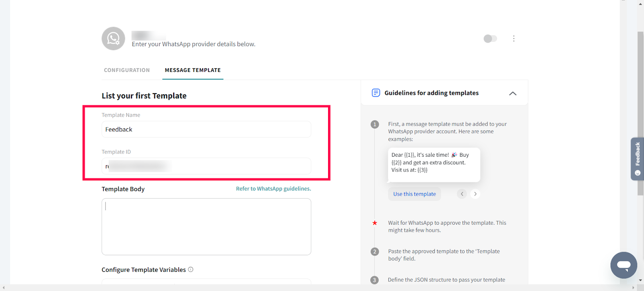Open the three-dot more options menu
This screenshot has height=291, width=644.
(x=514, y=39)
